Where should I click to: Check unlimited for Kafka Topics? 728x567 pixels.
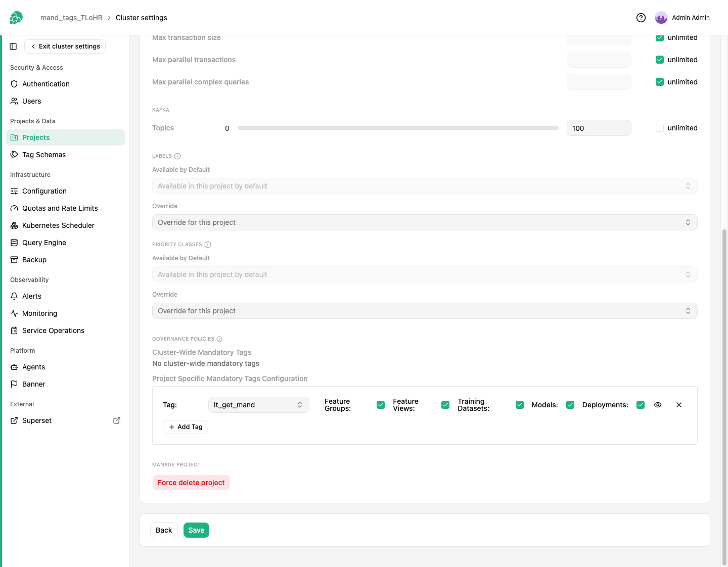[660, 128]
